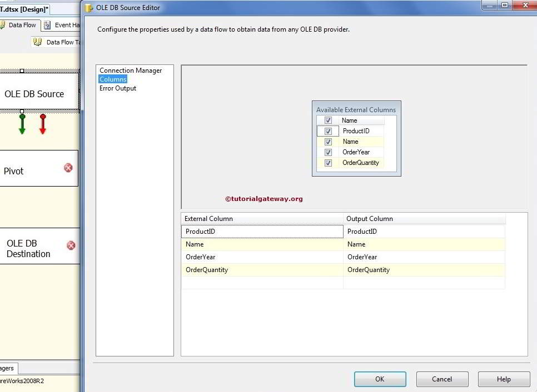This screenshot has width=537, height=392.
Task: Select Error Output in the editor page list
Action: (x=117, y=88)
